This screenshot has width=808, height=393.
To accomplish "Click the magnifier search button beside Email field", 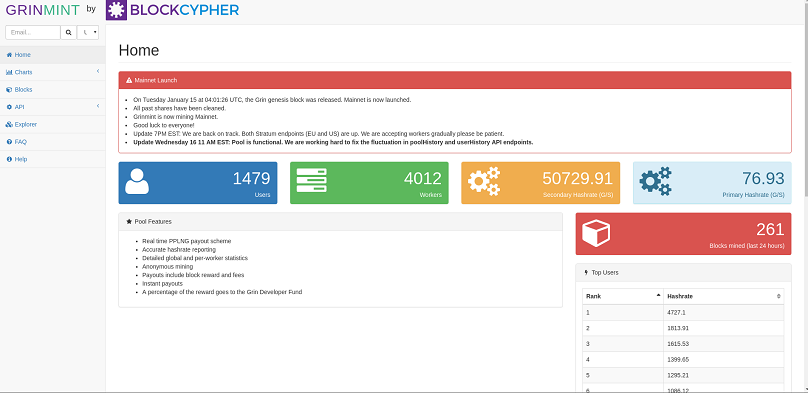I will pos(69,32).
